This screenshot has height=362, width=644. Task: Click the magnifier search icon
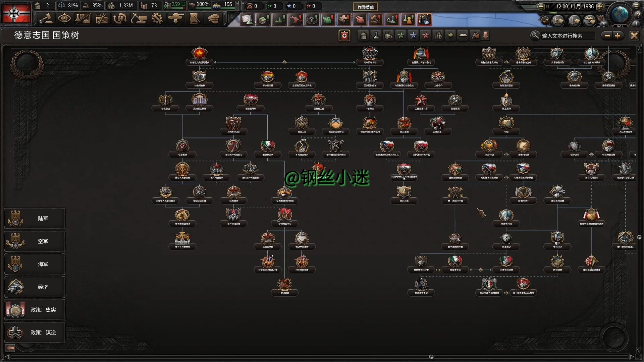point(535,35)
